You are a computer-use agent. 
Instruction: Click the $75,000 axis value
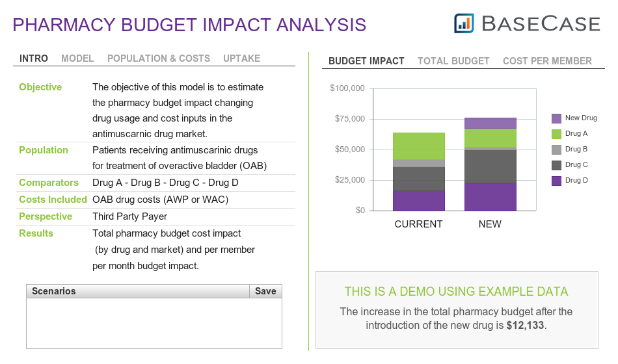tap(349, 118)
